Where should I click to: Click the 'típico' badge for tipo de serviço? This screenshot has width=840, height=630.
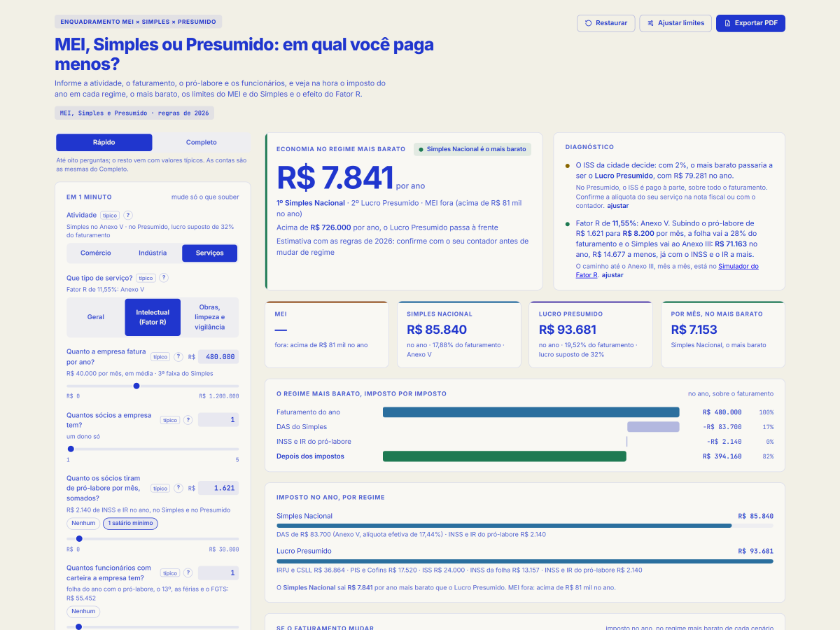[x=146, y=278]
